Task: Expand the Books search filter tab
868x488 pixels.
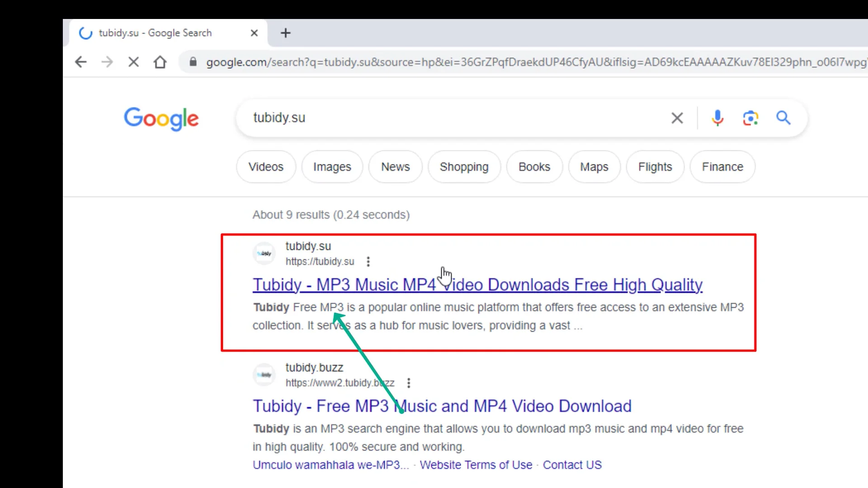Action: click(x=534, y=167)
